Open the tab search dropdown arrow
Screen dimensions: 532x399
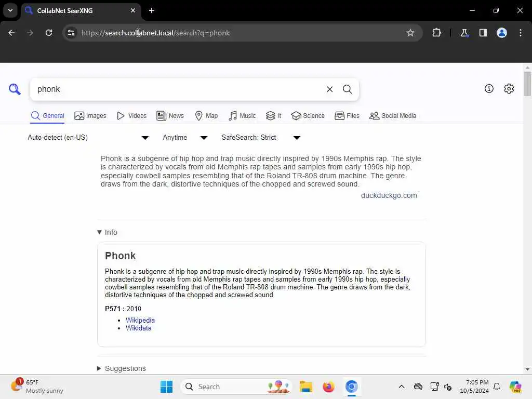click(10, 10)
